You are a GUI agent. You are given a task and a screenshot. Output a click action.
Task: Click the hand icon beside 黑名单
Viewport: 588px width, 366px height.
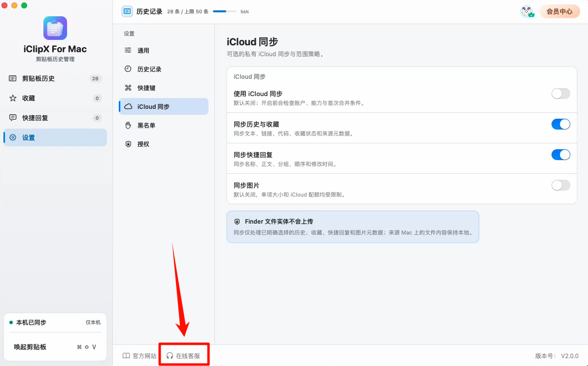tap(128, 125)
